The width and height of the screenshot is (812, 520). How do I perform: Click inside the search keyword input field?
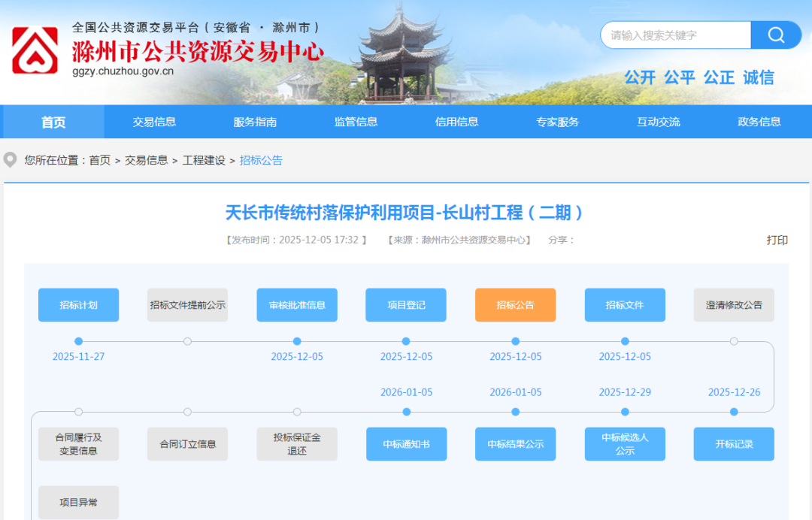pyautogui.click(x=673, y=35)
